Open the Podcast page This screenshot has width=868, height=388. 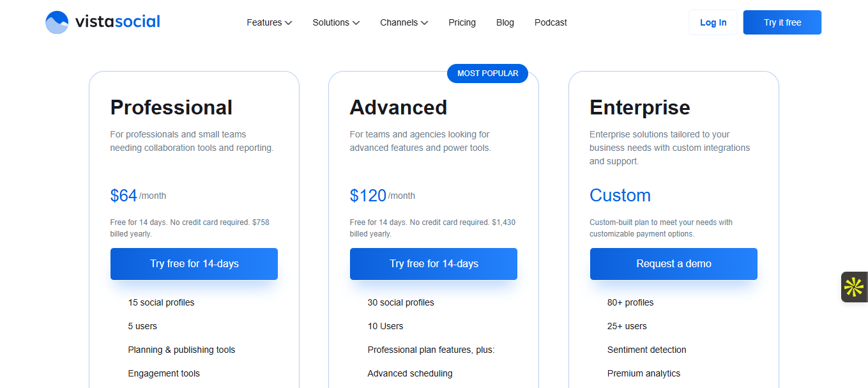coord(551,22)
